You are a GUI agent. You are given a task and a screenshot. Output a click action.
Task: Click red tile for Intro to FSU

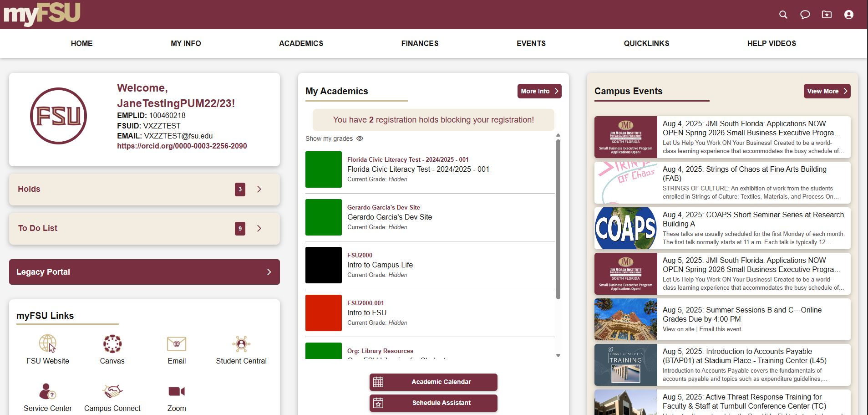point(324,313)
